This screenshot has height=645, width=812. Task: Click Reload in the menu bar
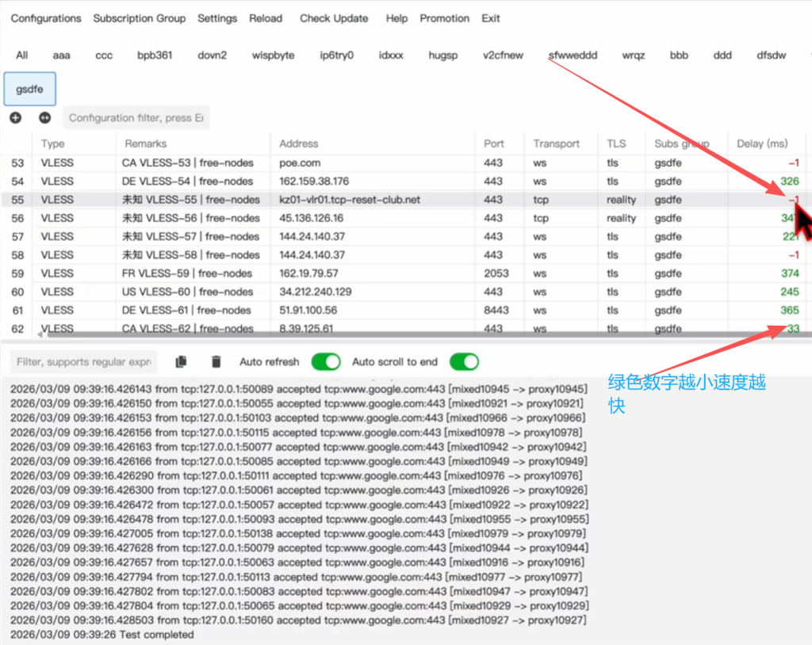click(266, 18)
